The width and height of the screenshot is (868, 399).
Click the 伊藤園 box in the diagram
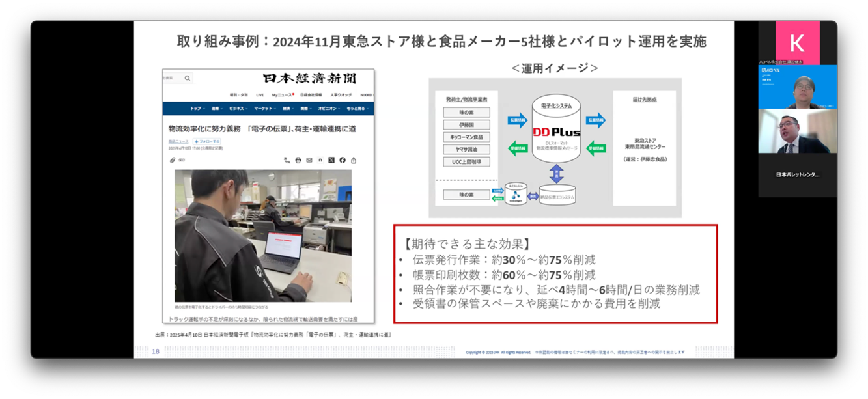click(x=466, y=124)
